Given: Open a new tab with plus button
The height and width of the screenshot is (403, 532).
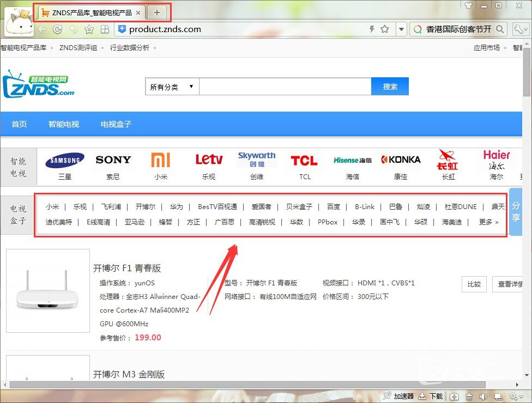Looking at the screenshot, I should [x=157, y=13].
